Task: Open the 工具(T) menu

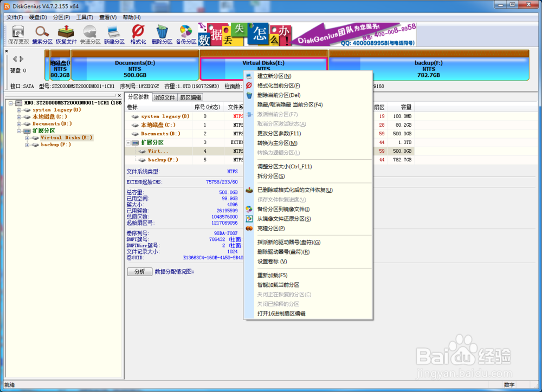Action: [85, 17]
